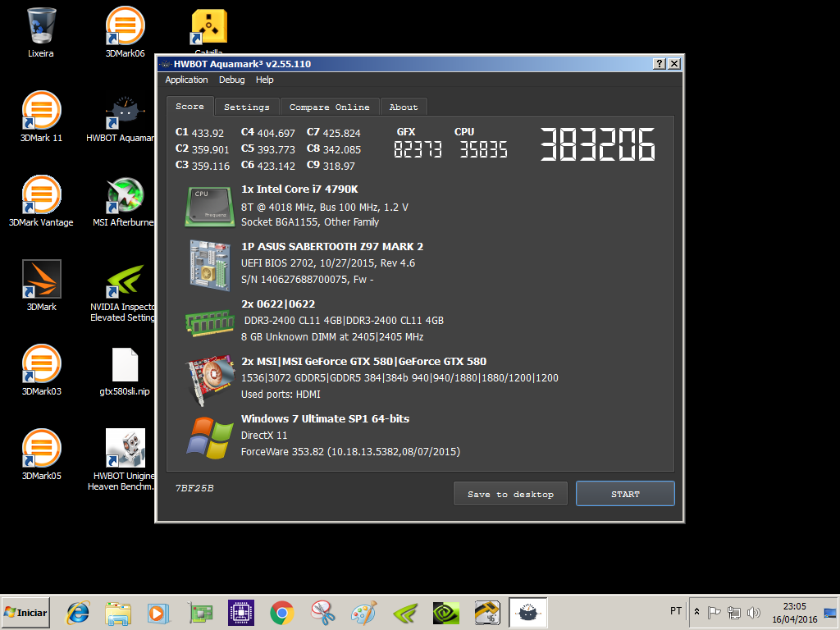Open the Debug menu
This screenshot has height=630, width=840.
click(x=231, y=80)
